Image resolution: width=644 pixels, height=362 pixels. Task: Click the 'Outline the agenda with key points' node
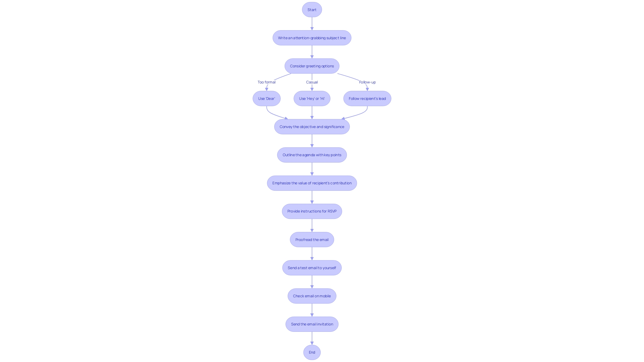(312, 155)
